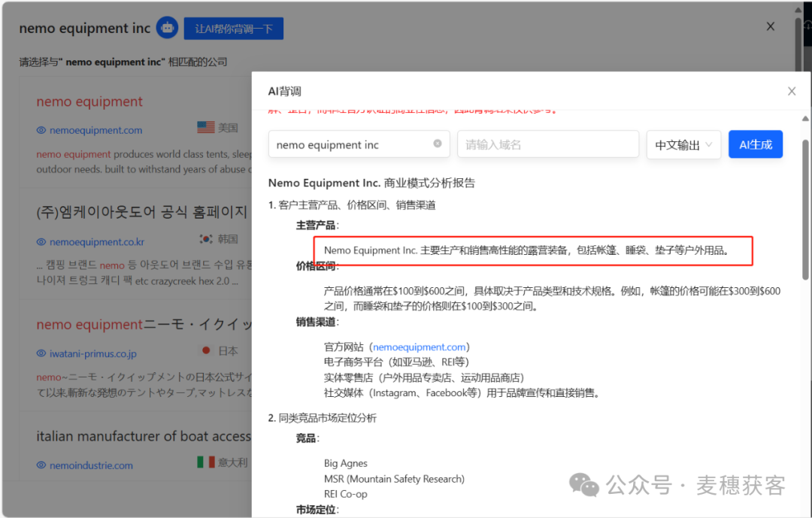Clear the nemo equipment inc search field
The height and width of the screenshot is (518, 812).
(438, 144)
